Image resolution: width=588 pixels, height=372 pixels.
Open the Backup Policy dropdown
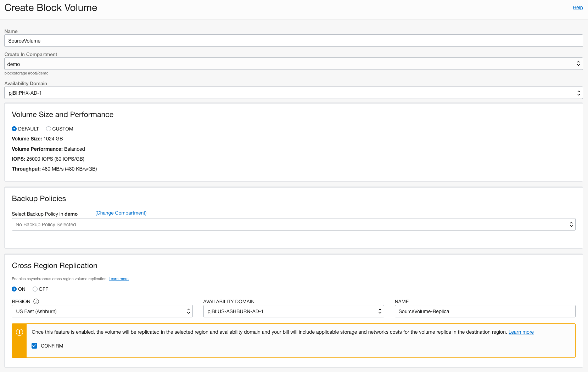coord(571,224)
